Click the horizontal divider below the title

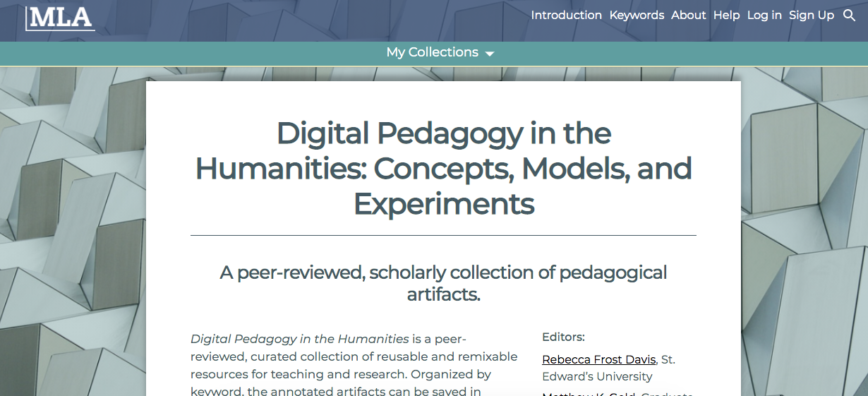point(443,235)
